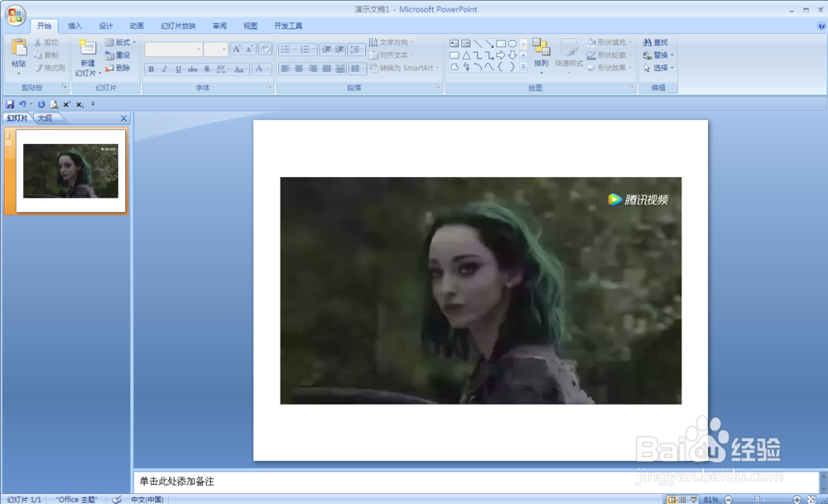
Task: Expand the shapes gallery more arrow
Action: (523, 67)
